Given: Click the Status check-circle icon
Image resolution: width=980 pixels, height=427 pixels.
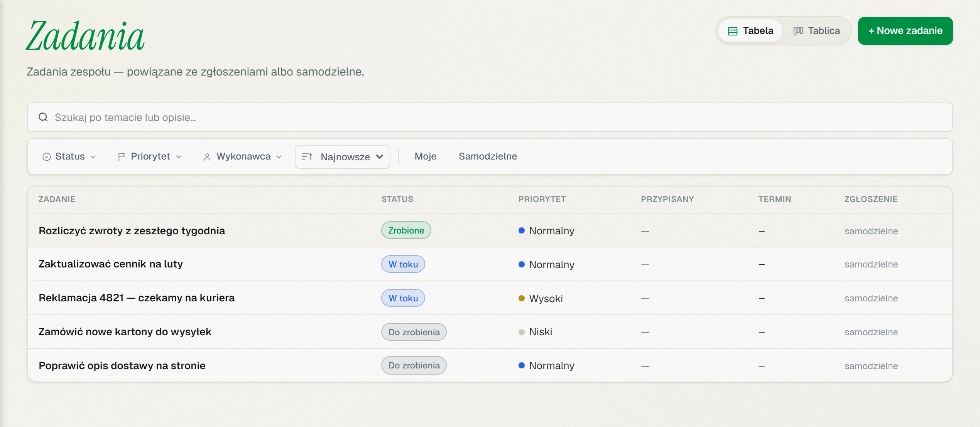Looking at the screenshot, I should coord(47,156).
